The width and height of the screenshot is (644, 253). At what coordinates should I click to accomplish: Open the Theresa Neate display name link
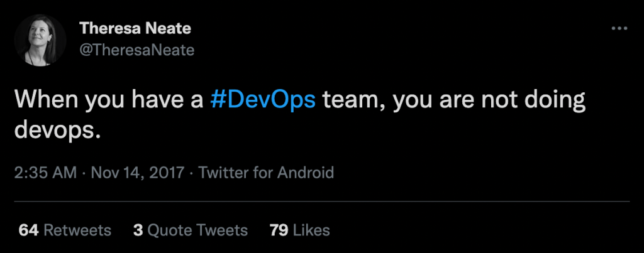[x=135, y=28]
